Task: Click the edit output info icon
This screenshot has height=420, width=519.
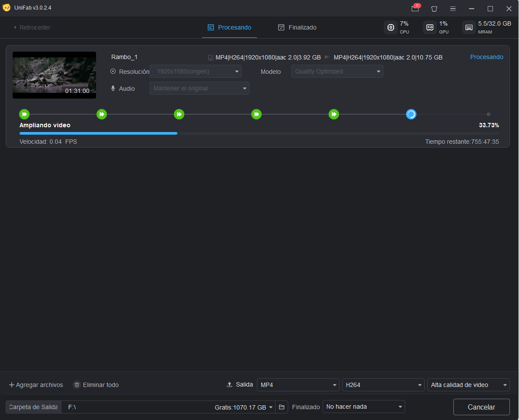Action: 210,58
